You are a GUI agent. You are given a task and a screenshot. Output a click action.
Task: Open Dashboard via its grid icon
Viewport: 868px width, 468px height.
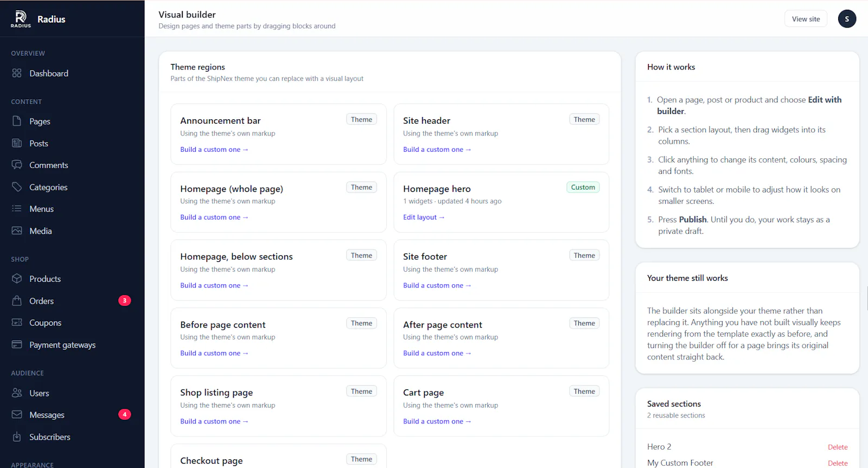pos(17,73)
